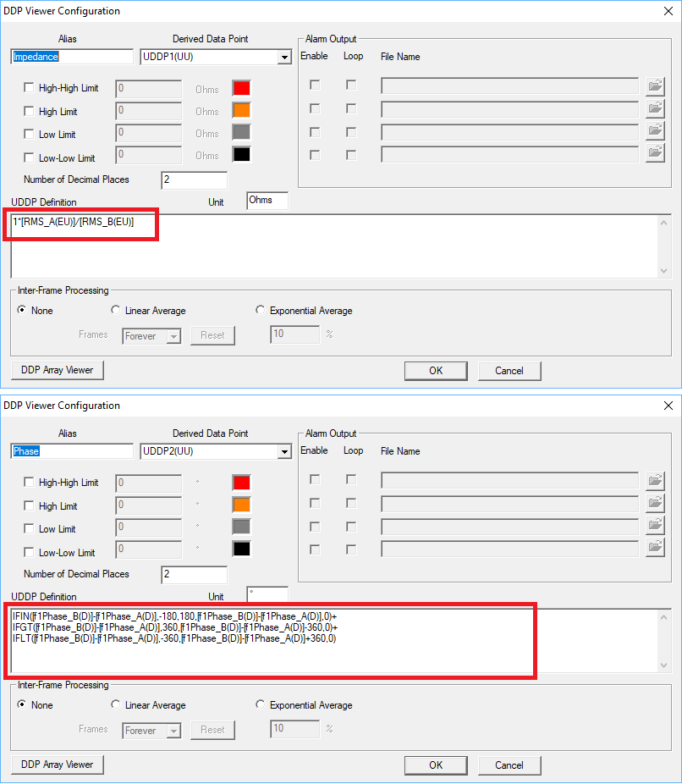
Task: Enable Low-Low Limit in Phase dialog
Action: 29,552
